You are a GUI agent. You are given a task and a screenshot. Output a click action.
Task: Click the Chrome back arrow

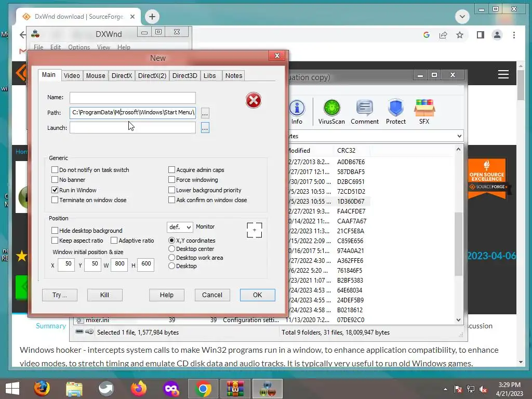[22, 35]
